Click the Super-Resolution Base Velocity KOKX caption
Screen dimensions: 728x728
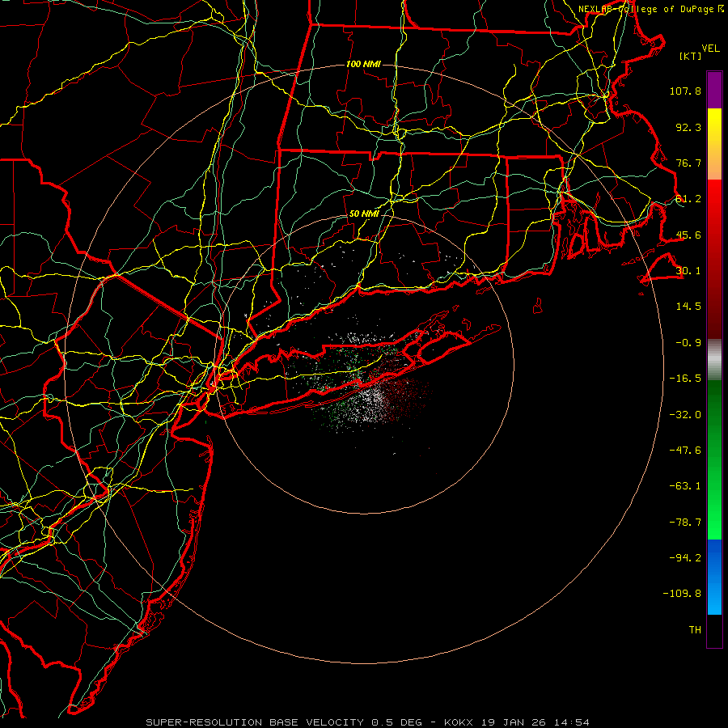coord(368,722)
